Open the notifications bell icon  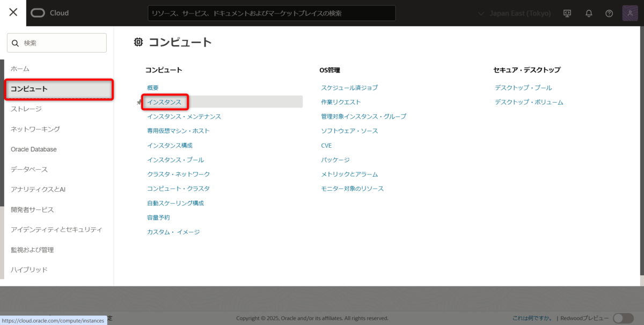589,13
